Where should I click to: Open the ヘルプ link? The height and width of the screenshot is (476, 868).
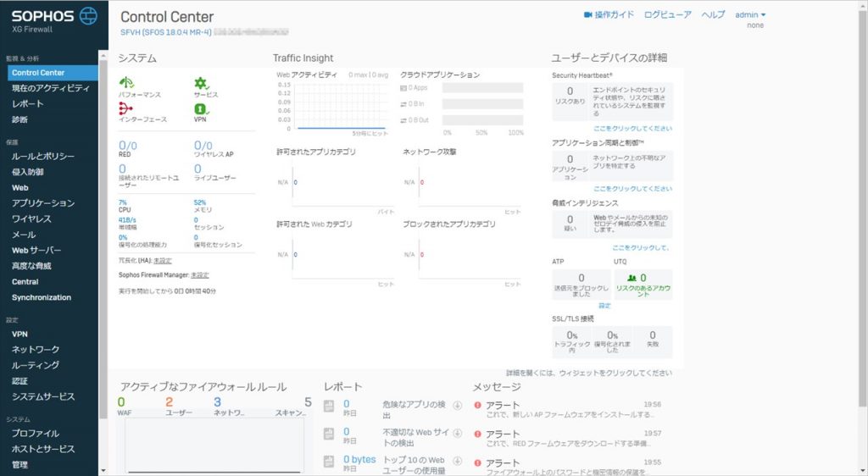pos(713,15)
